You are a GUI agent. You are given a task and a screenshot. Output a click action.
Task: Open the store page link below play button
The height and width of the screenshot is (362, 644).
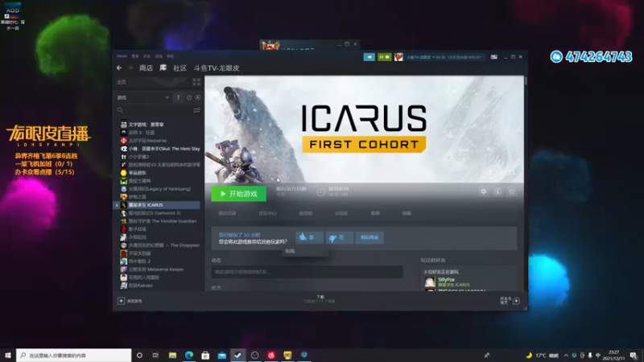click(227, 213)
